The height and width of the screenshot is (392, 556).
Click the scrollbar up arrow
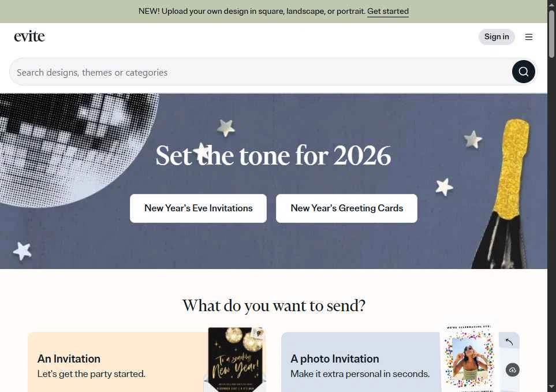(x=551, y=4)
